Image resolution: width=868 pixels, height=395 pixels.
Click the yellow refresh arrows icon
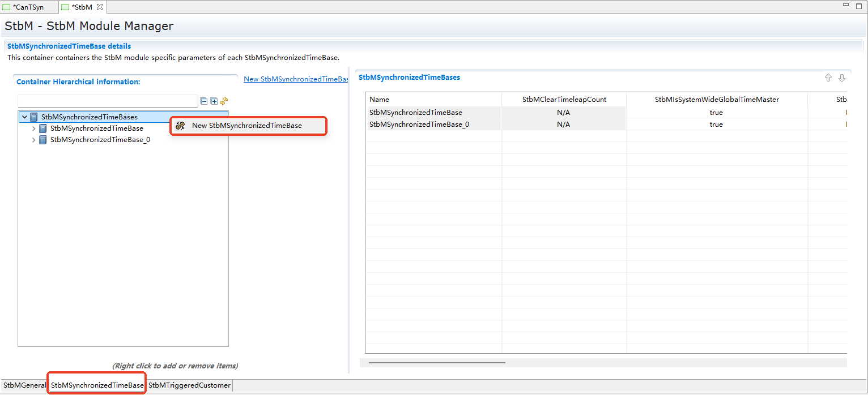[x=224, y=101]
